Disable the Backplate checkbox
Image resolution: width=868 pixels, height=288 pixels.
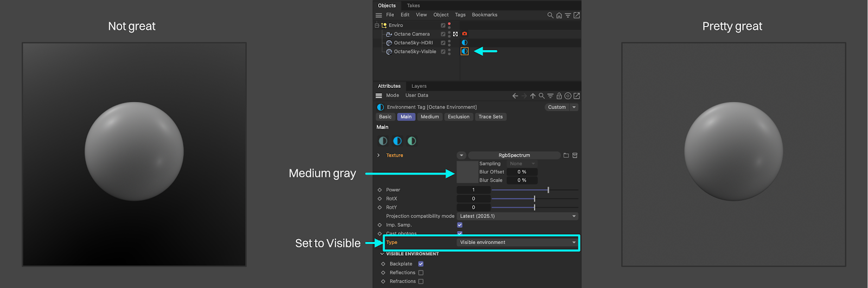(420, 264)
